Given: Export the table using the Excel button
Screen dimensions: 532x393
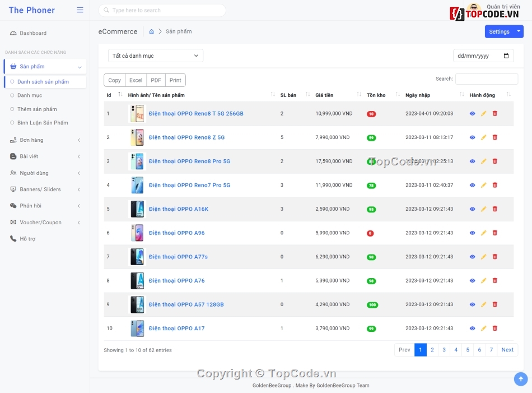Looking at the screenshot, I should pos(136,80).
